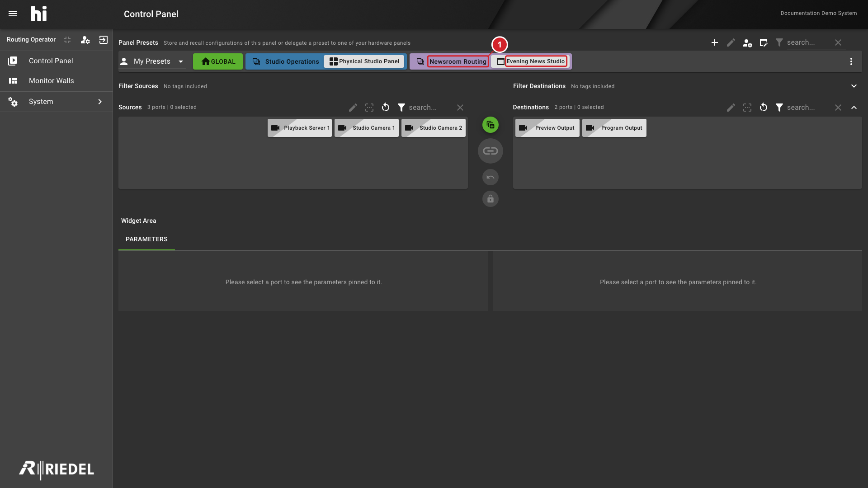Select the PARAMETERS tab
The height and width of the screenshot is (488, 868).
[x=146, y=239]
